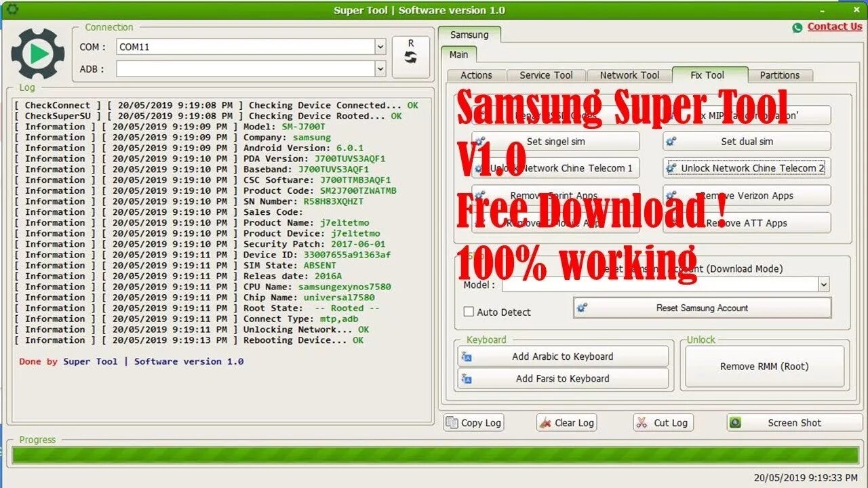Click Done by Super Tool text
This screenshot has height=488, width=868.
[132, 361]
